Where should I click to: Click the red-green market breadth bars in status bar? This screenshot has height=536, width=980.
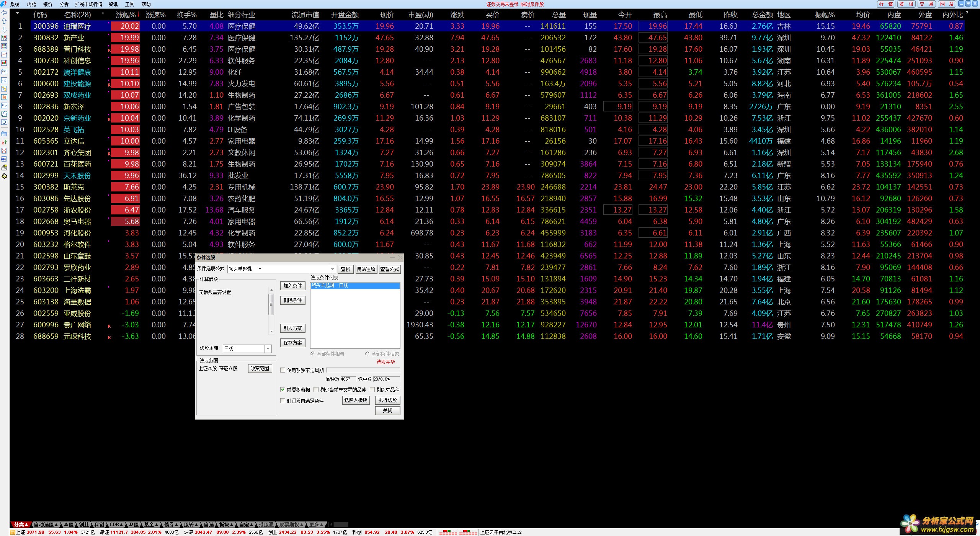[x=458, y=532]
